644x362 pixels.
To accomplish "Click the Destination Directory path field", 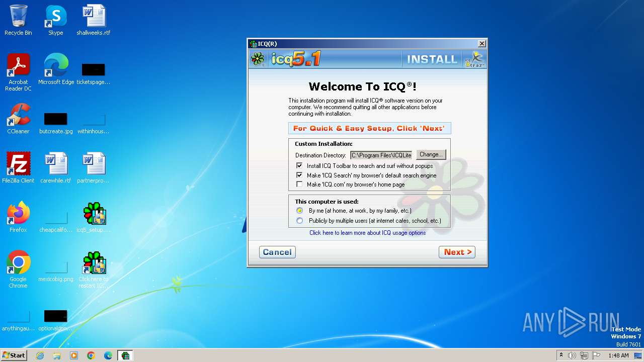I will tap(381, 155).
